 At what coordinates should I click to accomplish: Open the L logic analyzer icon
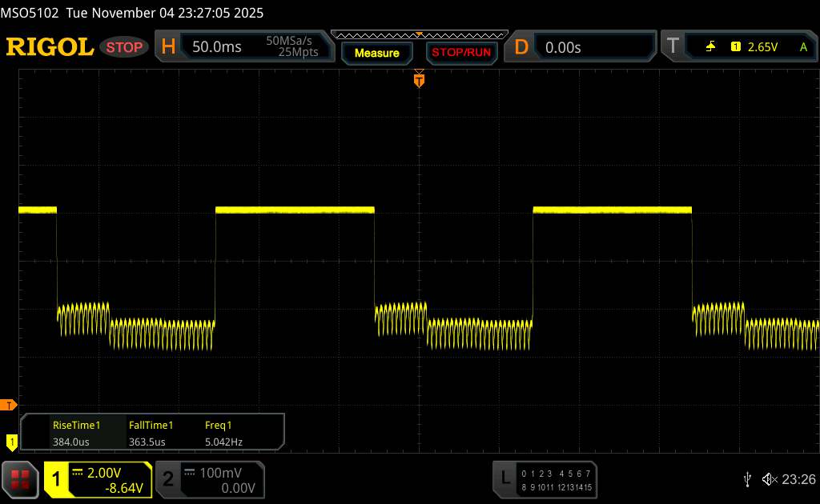coord(505,478)
